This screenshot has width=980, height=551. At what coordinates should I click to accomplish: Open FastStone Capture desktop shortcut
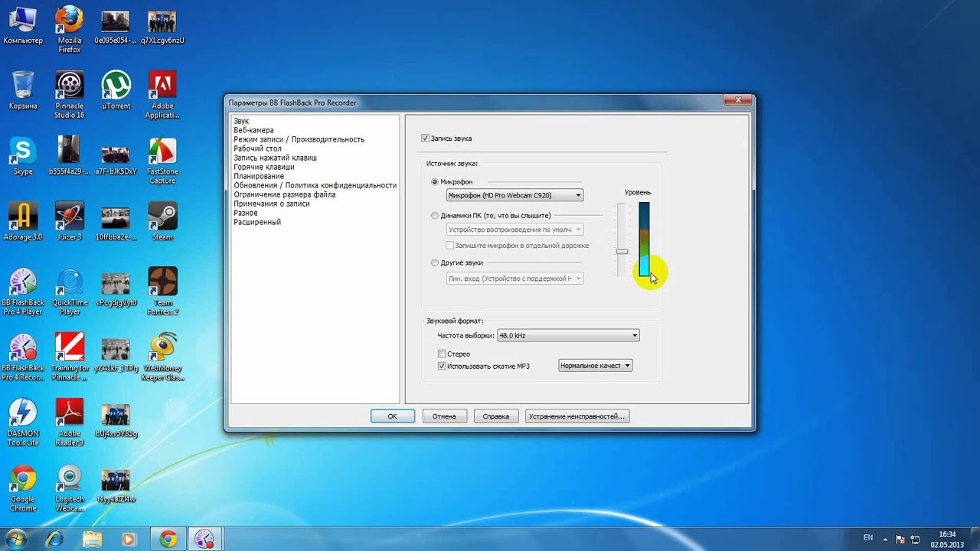coord(162,161)
